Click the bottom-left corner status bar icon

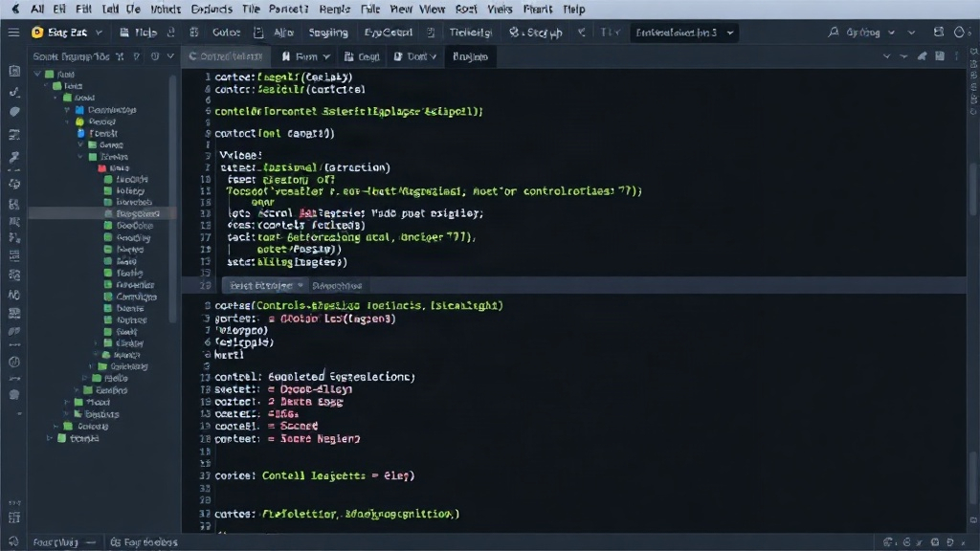pos(13,541)
